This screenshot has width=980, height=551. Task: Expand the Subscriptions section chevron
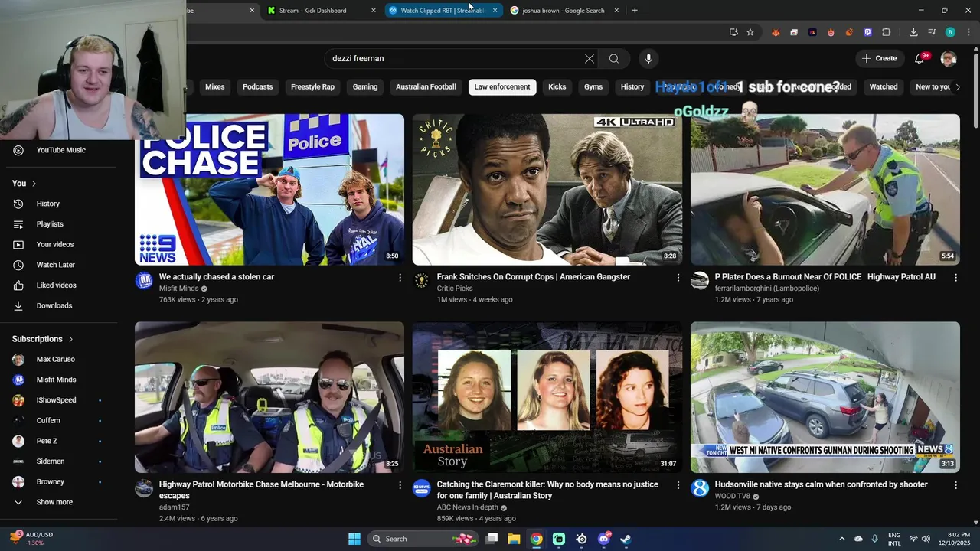coord(71,339)
